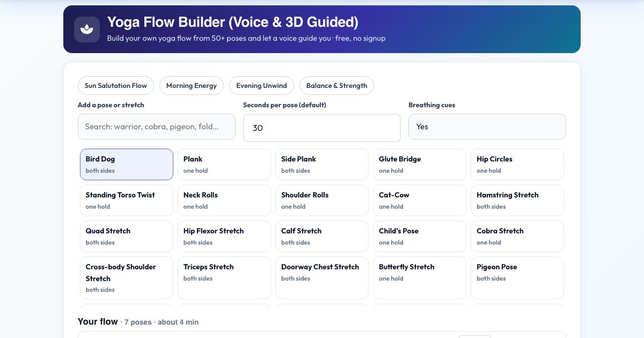644x338 pixels.
Task: Pick the Calf Stretch card
Action: [x=322, y=236]
